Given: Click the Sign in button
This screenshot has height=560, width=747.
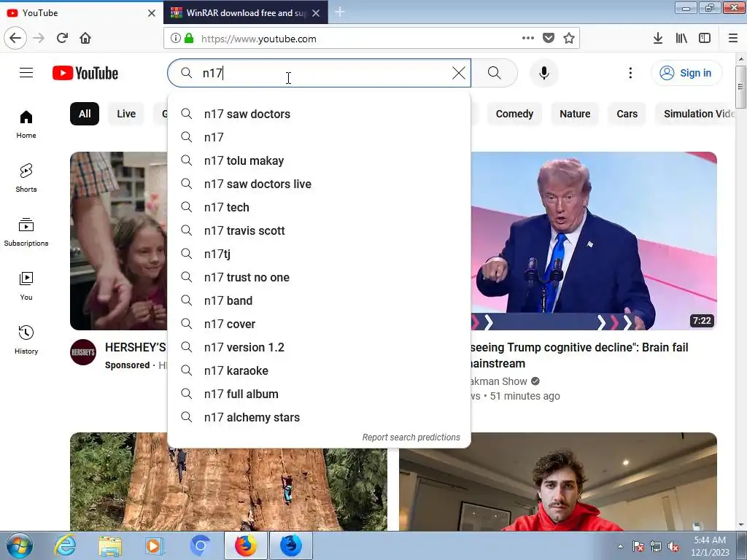Looking at the screenshot, I should [x=686, y=73].
